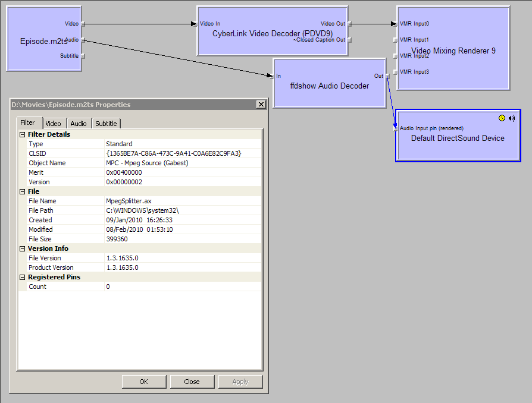Click the yellow clock icon on Default DirectSound Device
The image size is (532, 403).
pyautogui.click(x=502, y=118)
